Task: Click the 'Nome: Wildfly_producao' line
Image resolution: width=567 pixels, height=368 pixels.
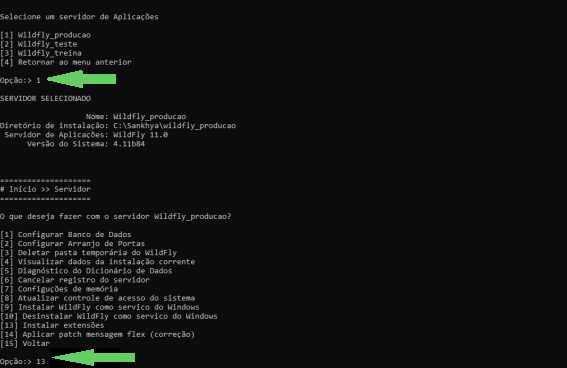Action: pyautogui.click(x=136, y=116)
